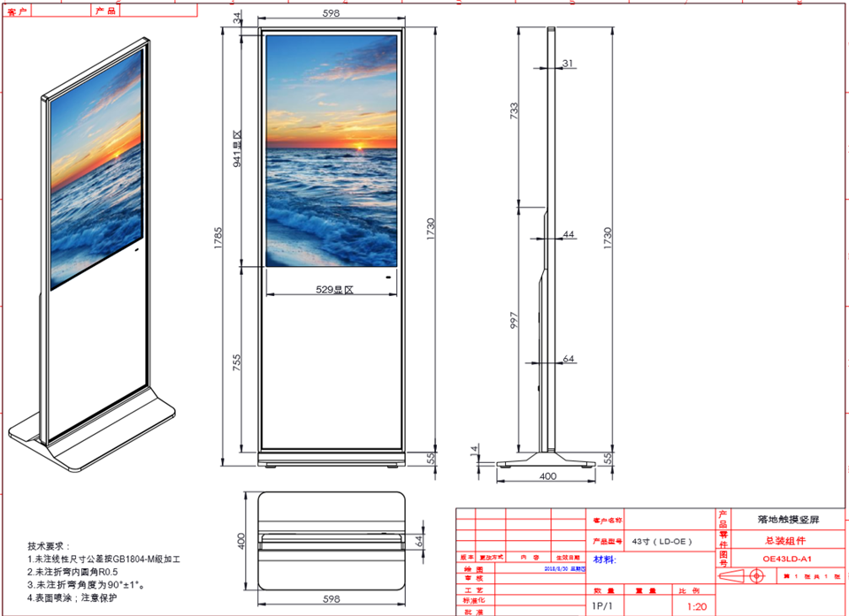849x616 pixels.
Task: Select the 941显区 display height dimension
Action: (x=238, y=148)
